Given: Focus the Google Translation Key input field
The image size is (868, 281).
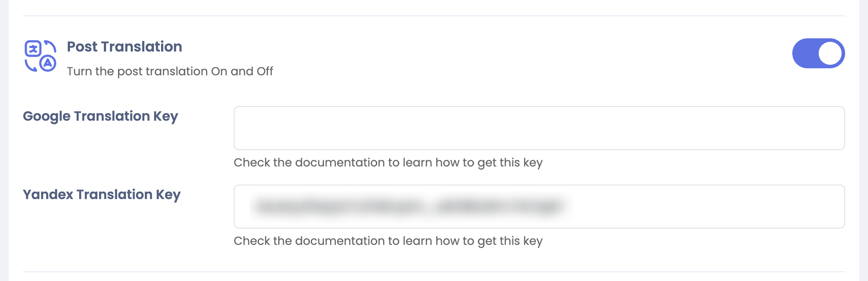Looking at the screenshot, I should 539,128.
